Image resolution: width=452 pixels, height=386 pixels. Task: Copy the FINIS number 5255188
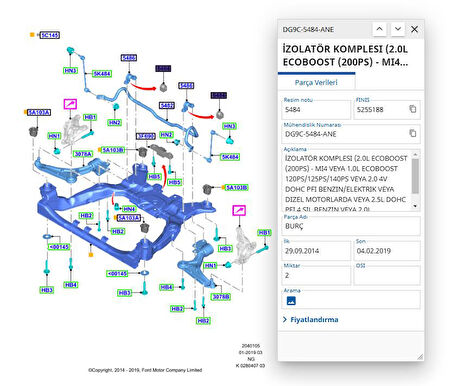[x=413, y=109]
